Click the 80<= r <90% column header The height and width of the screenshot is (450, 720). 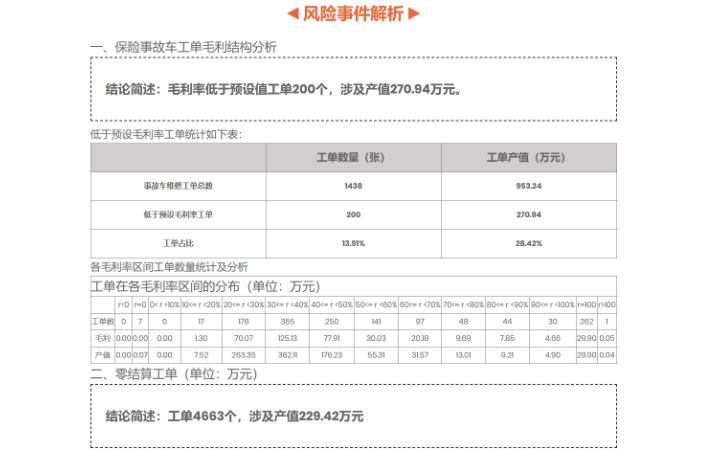pos(507,305)
